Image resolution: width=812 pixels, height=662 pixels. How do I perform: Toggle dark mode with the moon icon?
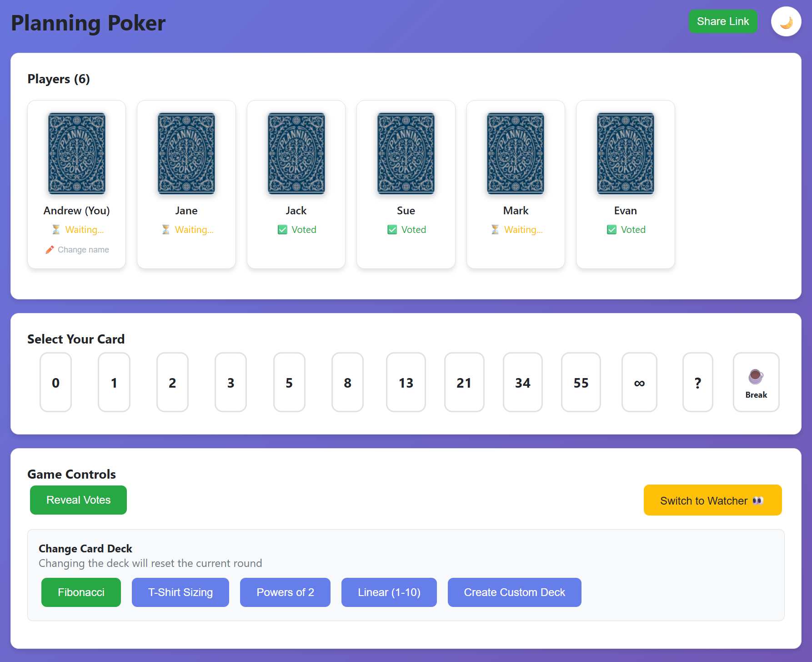[x=786, y=21]
